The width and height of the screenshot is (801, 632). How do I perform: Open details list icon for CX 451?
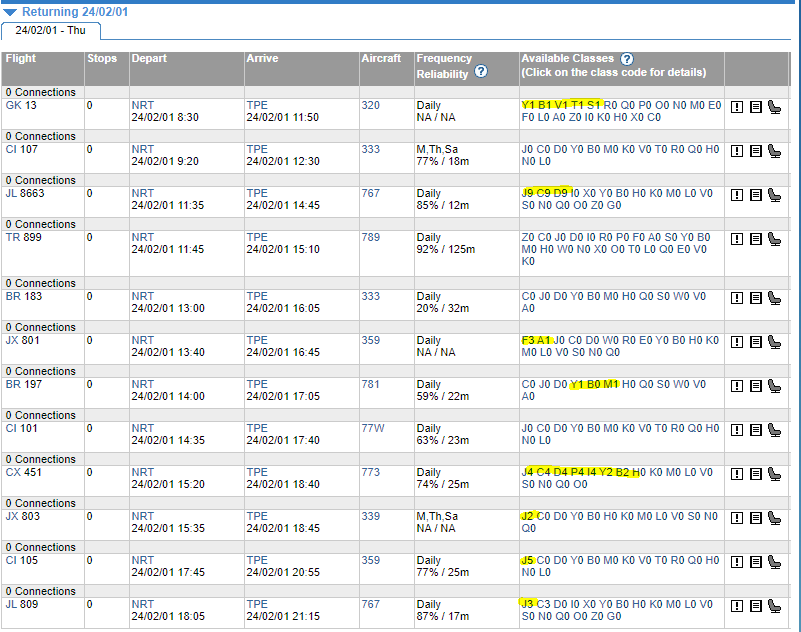pos(756,474)
